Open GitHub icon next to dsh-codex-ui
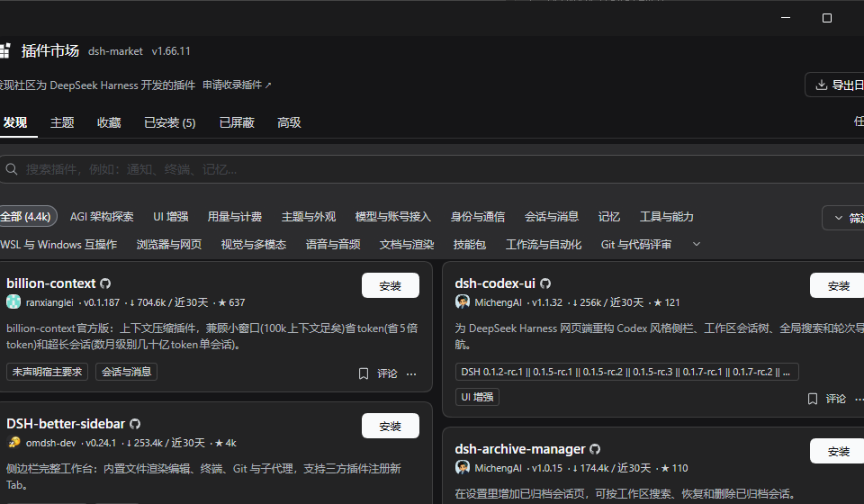The height and width of the screenshot is (504, 864). click(x=545, y=283)
